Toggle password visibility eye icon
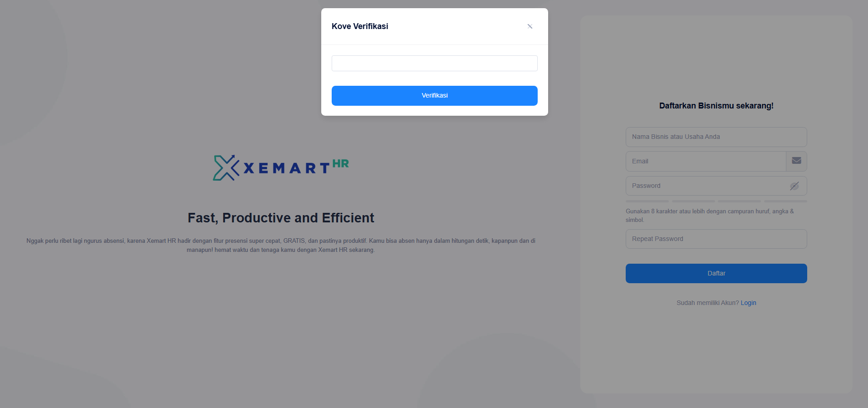This screenshot has height=408, width=868. (x=794, y=186)
